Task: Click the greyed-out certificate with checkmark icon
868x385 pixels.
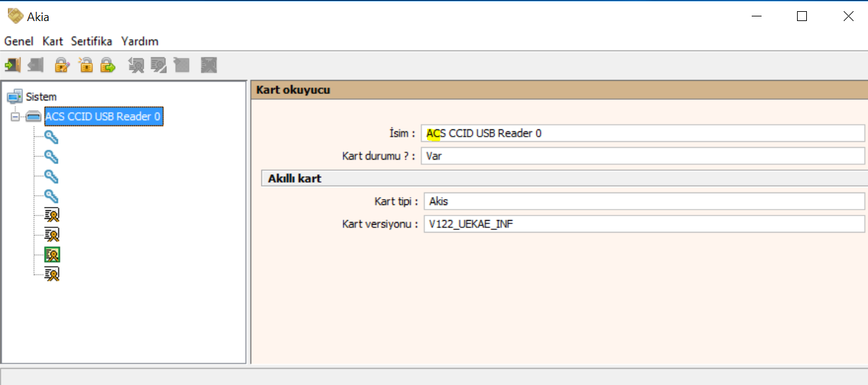Action: point(158,64)
